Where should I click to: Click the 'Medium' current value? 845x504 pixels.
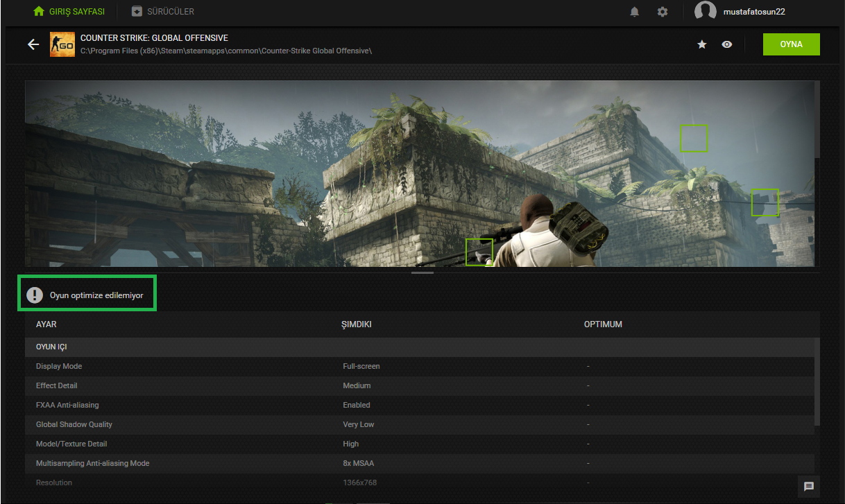click(x=357, y=385)
